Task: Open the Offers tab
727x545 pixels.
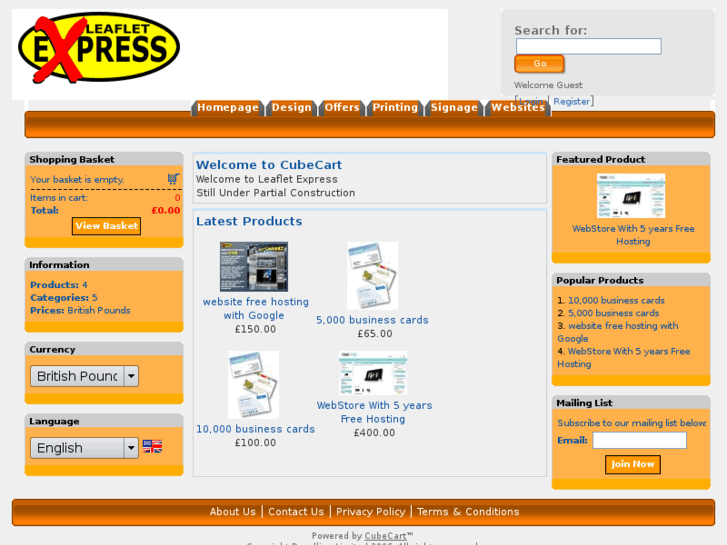Action: 342,108
